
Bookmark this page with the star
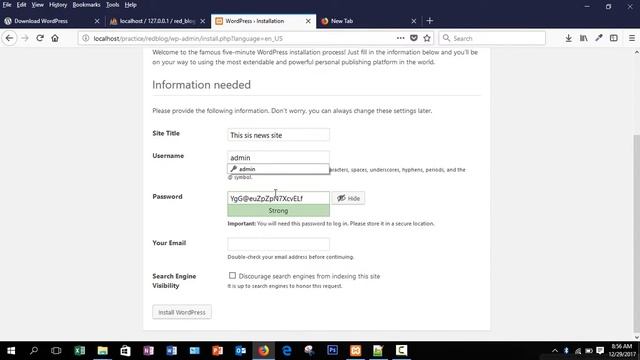(427, 38)
